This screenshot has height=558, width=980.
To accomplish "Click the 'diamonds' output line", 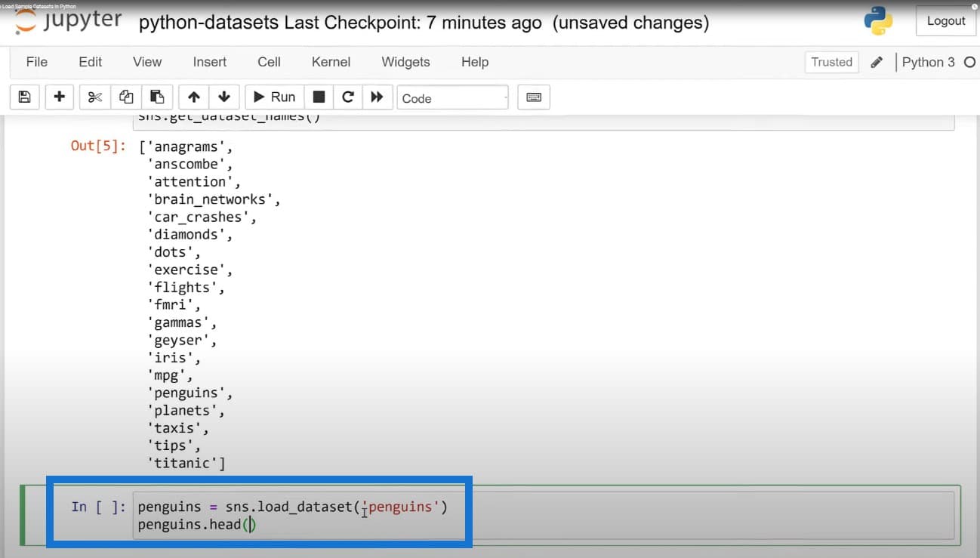I will (190, 234).
